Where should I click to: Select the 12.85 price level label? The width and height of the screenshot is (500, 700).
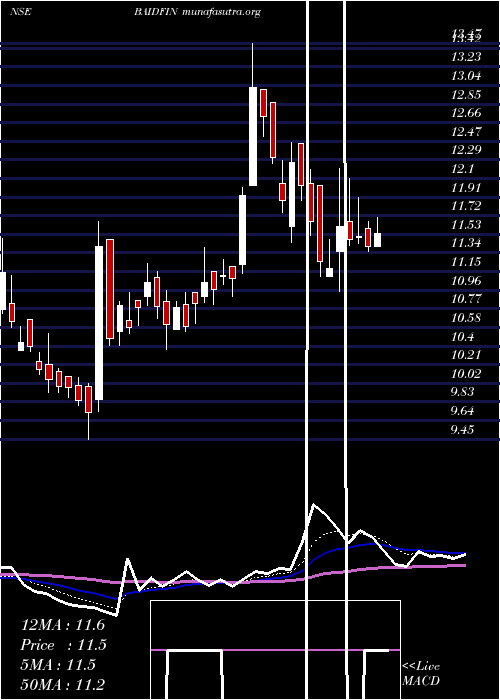click(466, 95)
